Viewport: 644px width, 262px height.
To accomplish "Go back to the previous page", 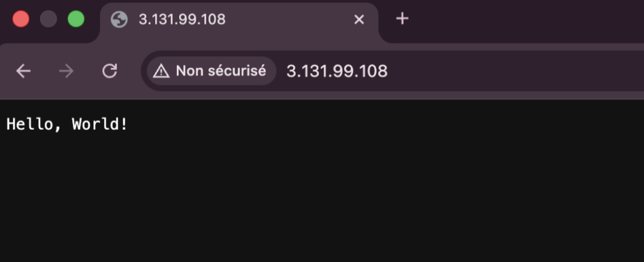I will (x=24, y=71).
